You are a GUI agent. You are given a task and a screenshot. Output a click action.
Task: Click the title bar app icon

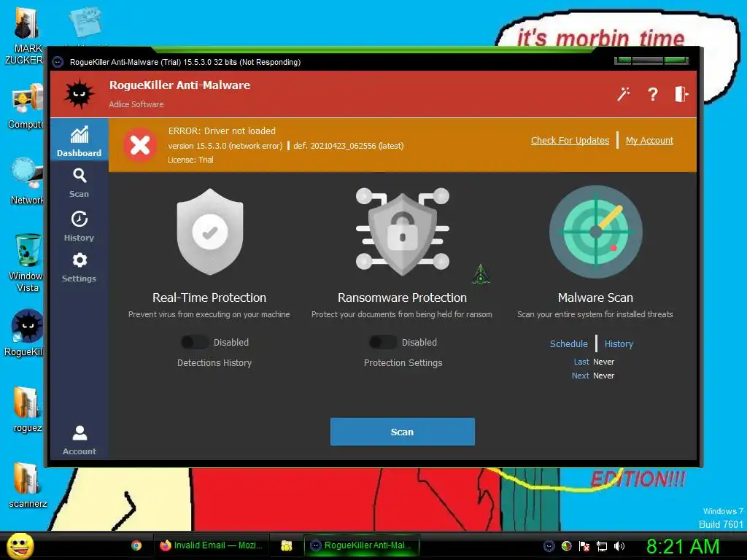point(58,62)
